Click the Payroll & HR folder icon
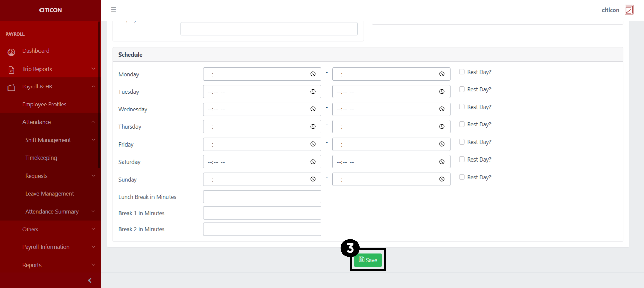 [11, 88]
